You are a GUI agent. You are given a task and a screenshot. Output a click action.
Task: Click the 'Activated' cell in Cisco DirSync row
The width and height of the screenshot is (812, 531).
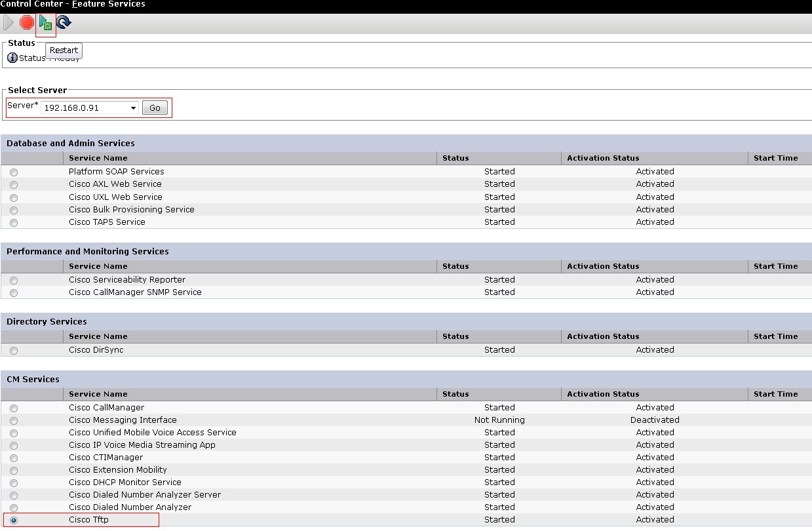pos(655,350)
